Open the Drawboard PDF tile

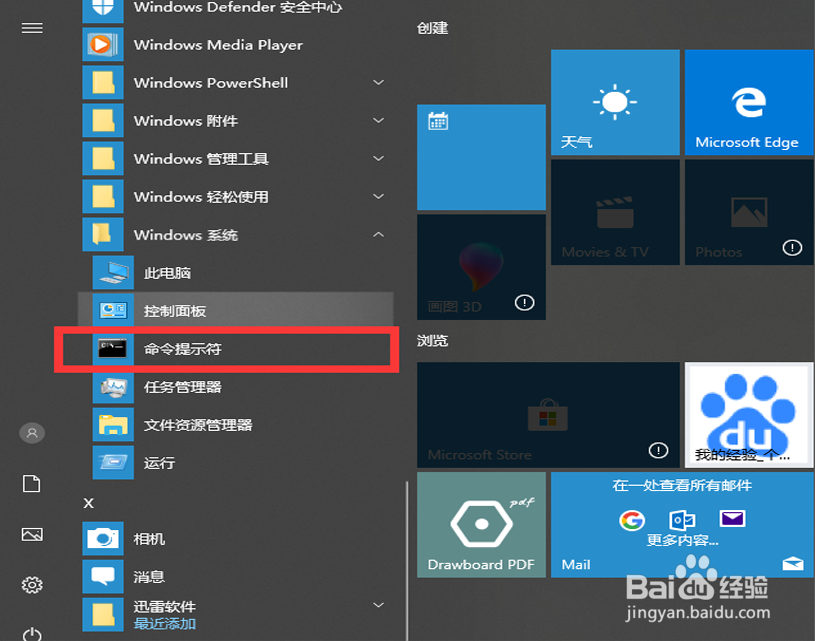click(x=481, y=525)
